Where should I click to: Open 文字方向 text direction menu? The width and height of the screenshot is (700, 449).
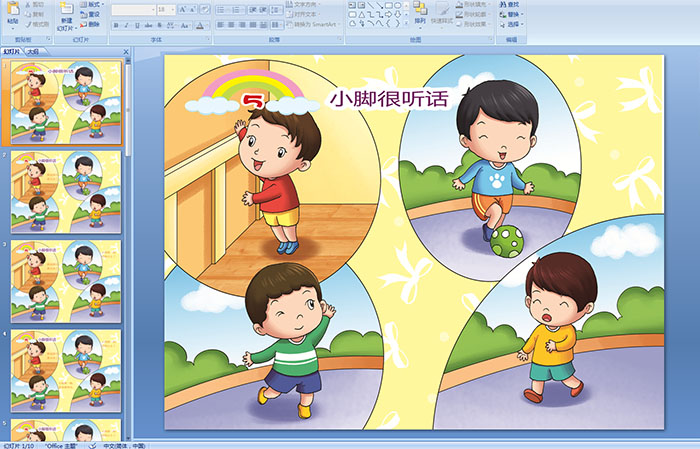(x=303, y=4)
